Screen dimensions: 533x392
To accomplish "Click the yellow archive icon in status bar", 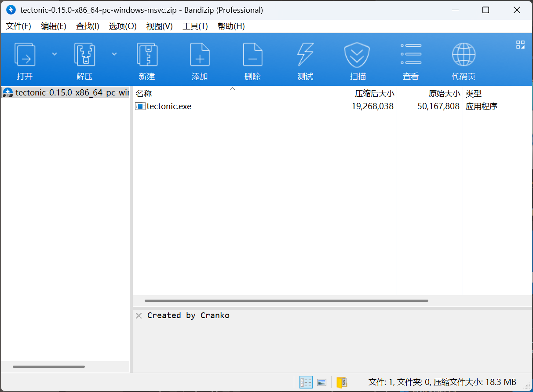I will tap(342, 382).
